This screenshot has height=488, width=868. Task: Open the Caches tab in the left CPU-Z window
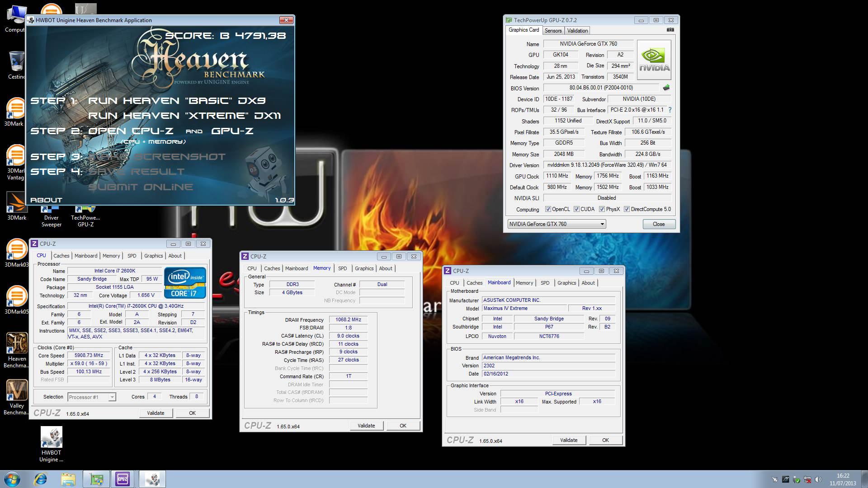coord(61,256)
